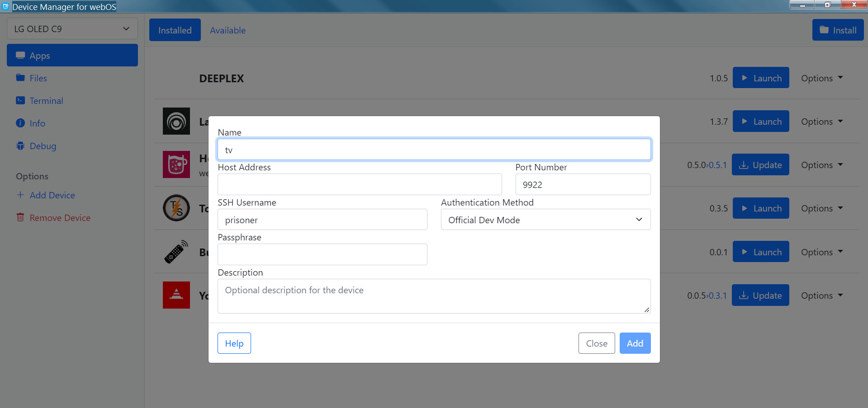Open Options dropdown for DEEPLEX
The width and height of the screenshot is (868, 408).
821,78
